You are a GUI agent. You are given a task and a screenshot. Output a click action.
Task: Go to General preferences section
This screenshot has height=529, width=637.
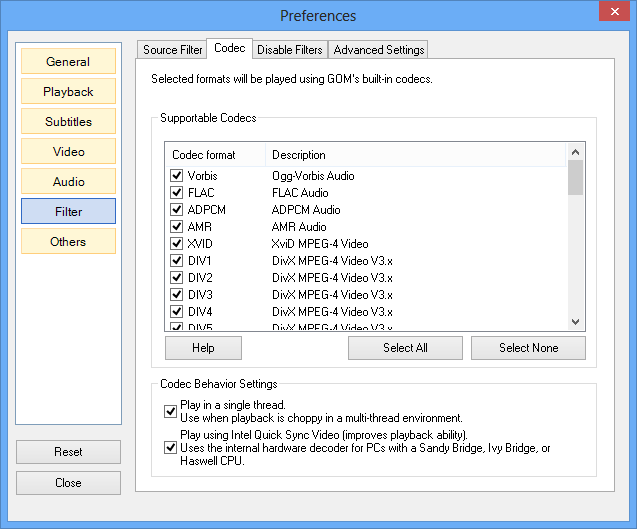68,62
